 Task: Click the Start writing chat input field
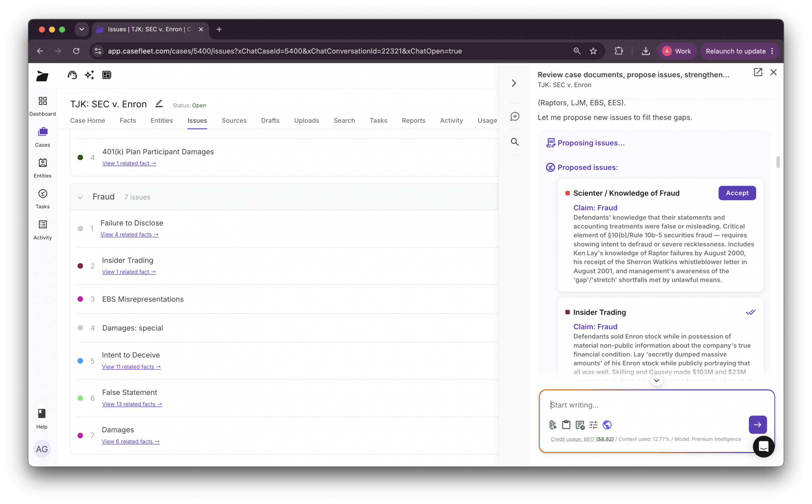657,405
